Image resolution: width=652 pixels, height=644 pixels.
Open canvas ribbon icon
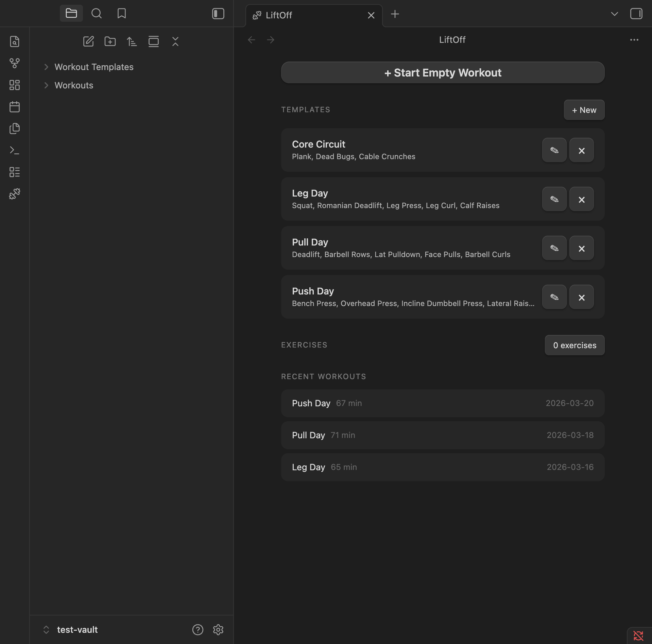[x=15, y=85]
